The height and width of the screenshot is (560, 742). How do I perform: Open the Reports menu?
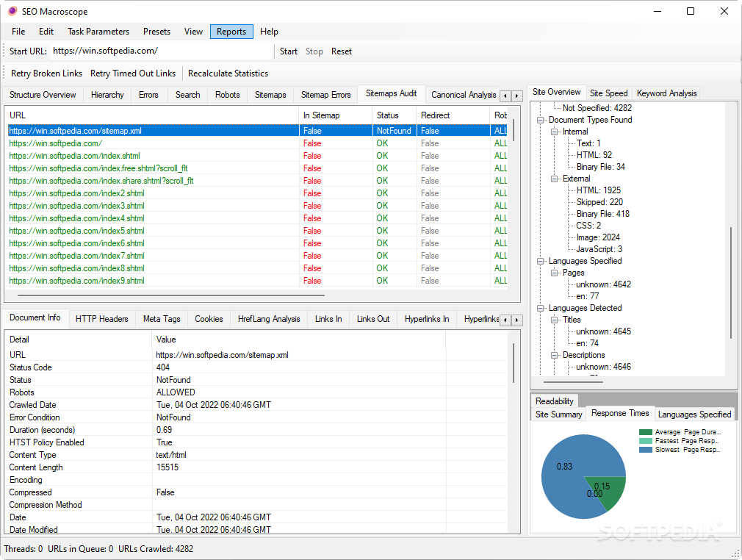pyautogui.click(x=231, y=32)
